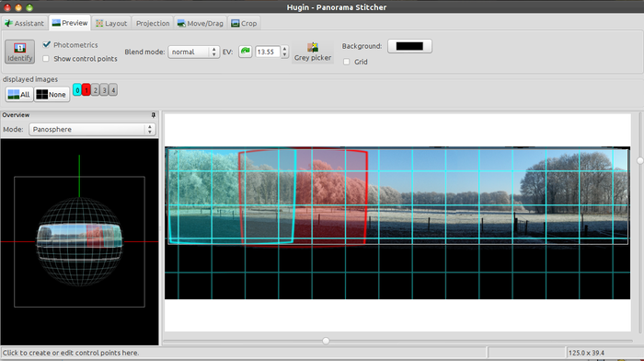This screenshot has height=361, width=644.
Task: Toggle the Identify tool button
Action: (19, 52)
